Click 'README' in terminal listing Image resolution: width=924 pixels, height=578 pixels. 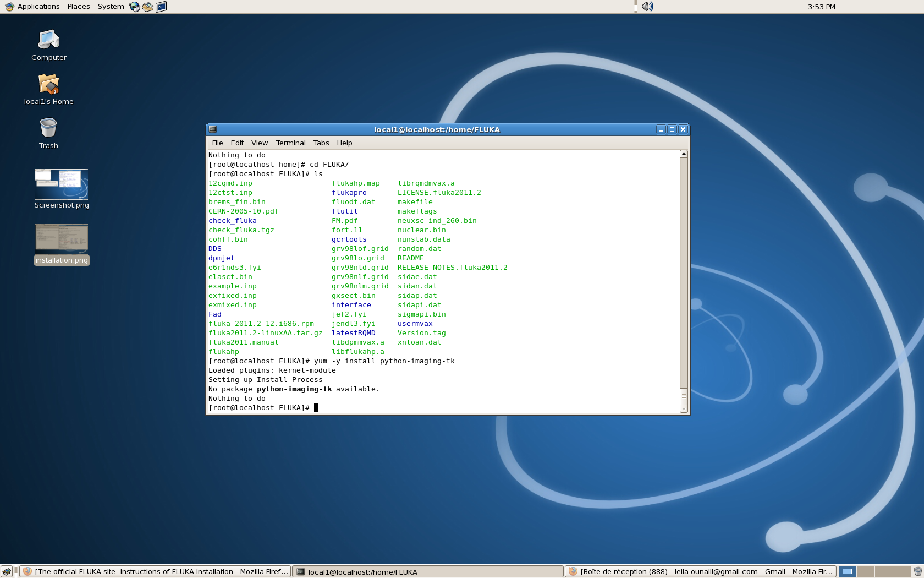pos(411,258)
